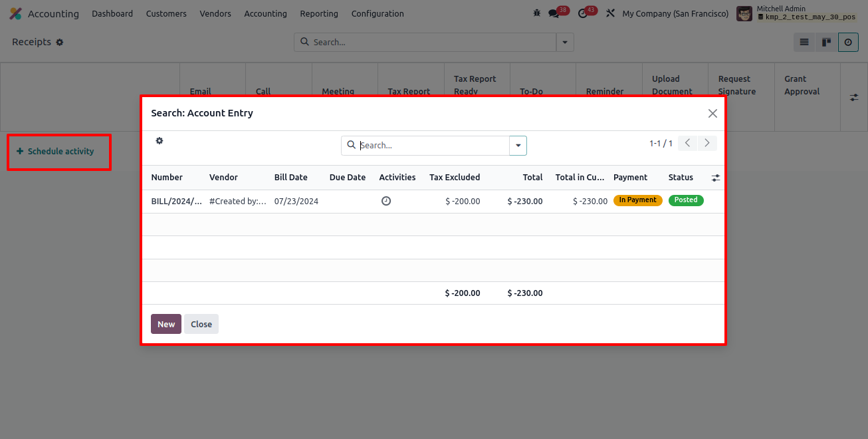This screenshot has width=868, height=439.
Task: Click the Mitchell Admin user name
Action: click(781, 9)
